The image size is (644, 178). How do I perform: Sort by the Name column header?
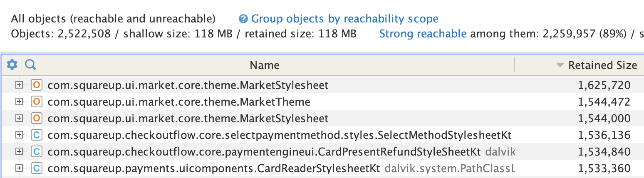(x=265, y=65)
